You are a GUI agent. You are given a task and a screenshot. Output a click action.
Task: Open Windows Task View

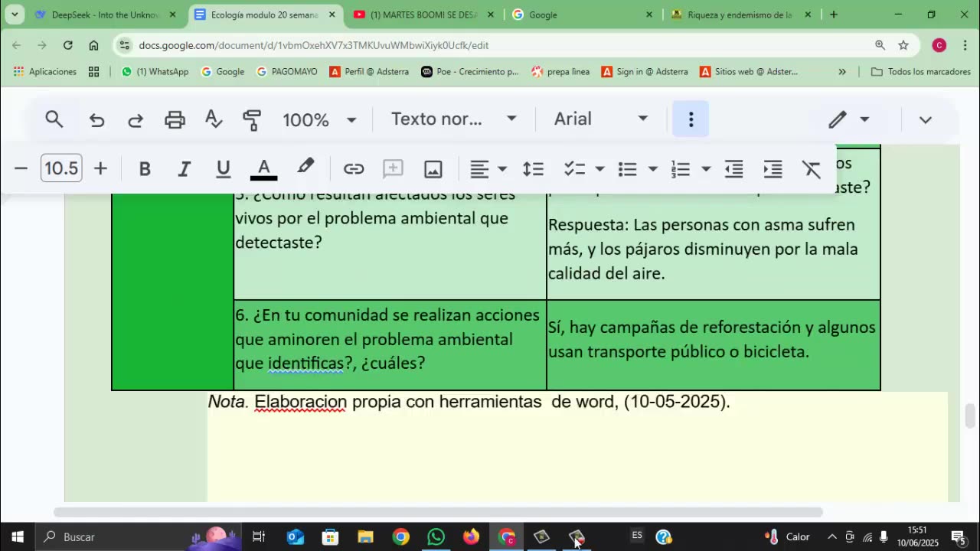259,537
